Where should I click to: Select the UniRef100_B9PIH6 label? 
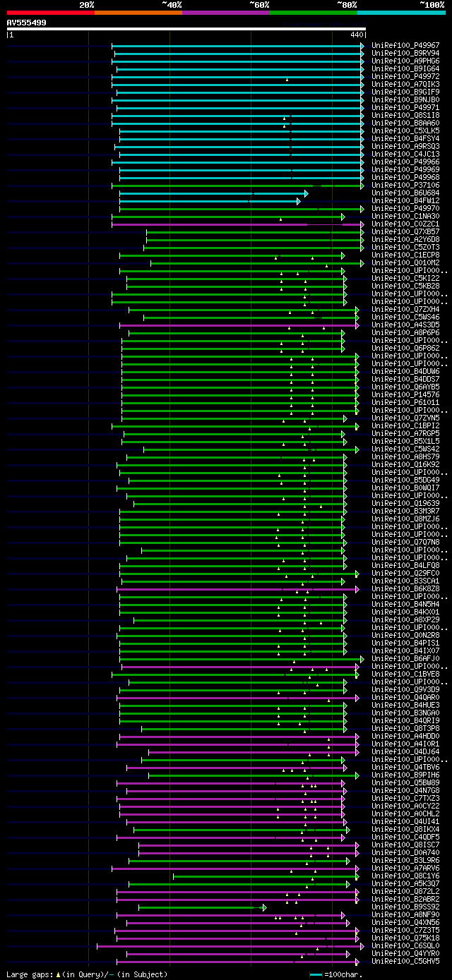405,775
